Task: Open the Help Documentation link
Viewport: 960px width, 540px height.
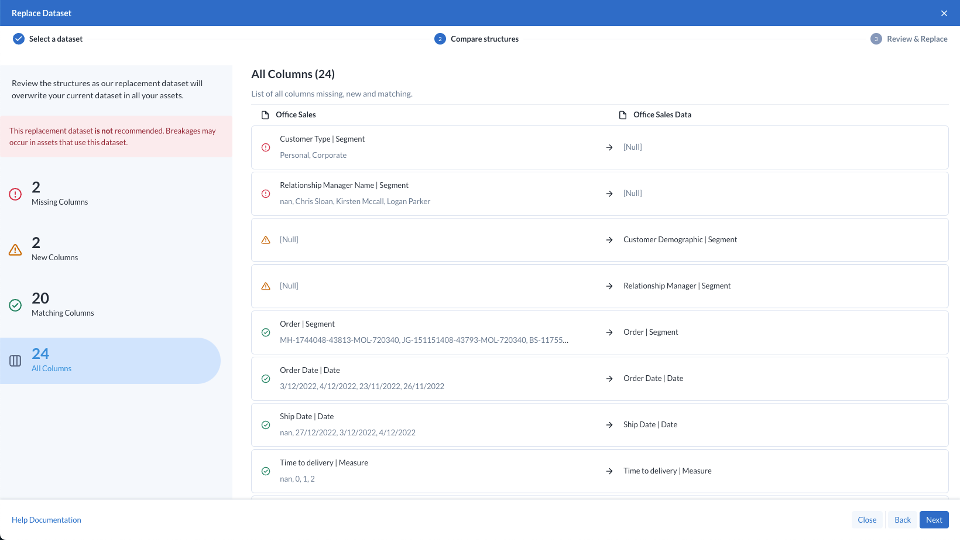Action: 46,520
